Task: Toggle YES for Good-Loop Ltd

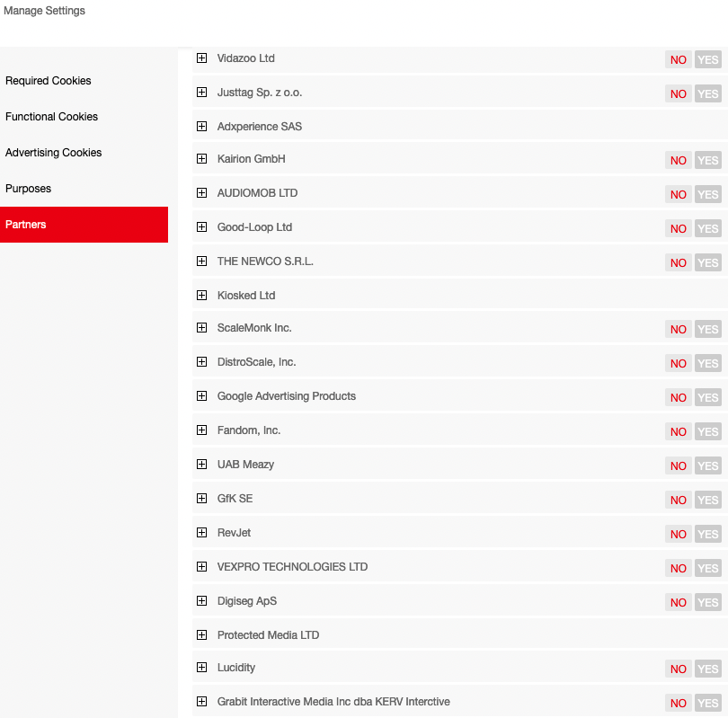Action: 708,229
